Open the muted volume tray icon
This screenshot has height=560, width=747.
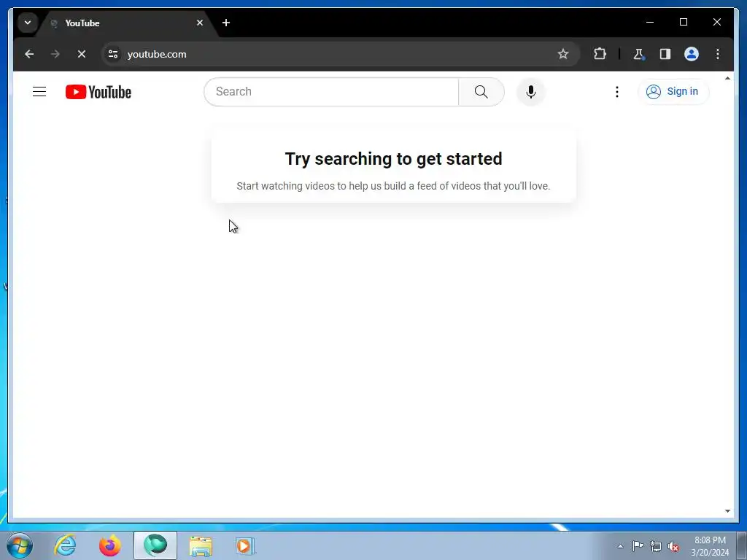673,546
